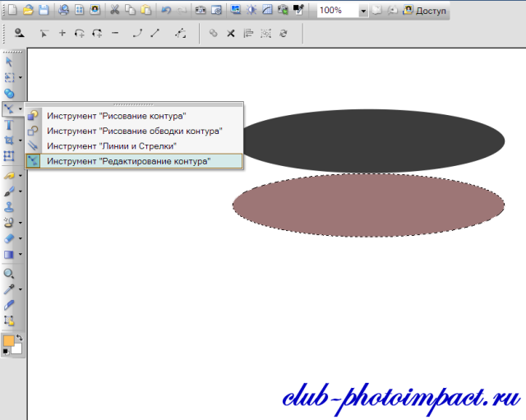Select the Crop tool
This screenshot has width=526, height=420.
pos(9,141)
